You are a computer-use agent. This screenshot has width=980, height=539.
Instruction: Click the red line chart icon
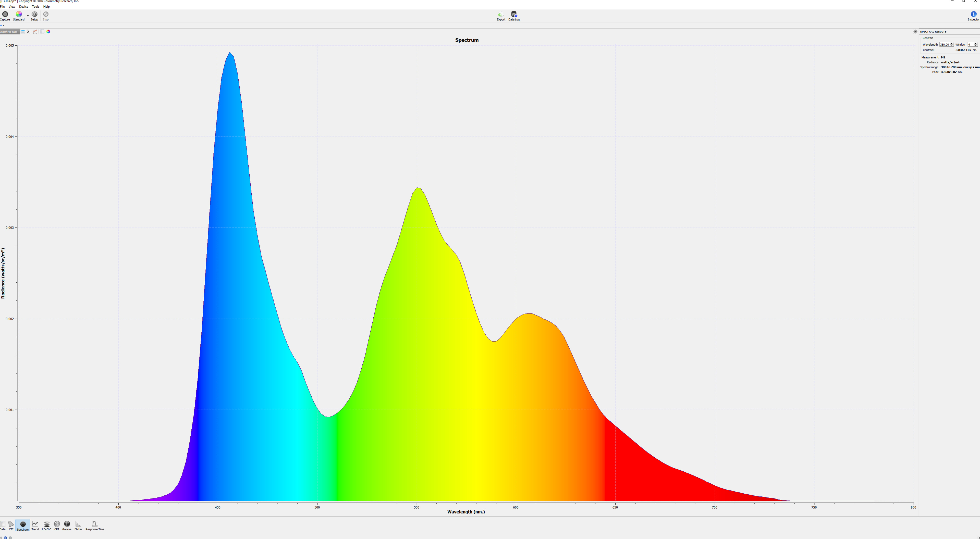pos(35,32)
